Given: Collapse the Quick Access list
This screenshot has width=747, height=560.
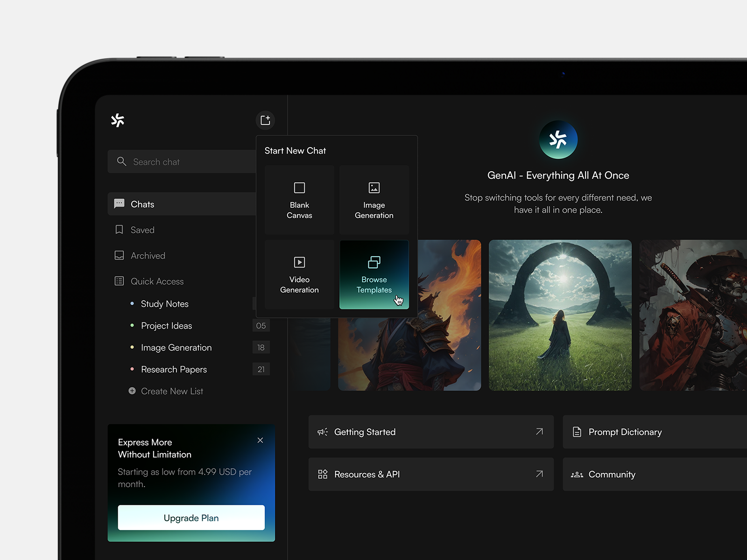Looking at the screenshot, I should pos(157,281).
